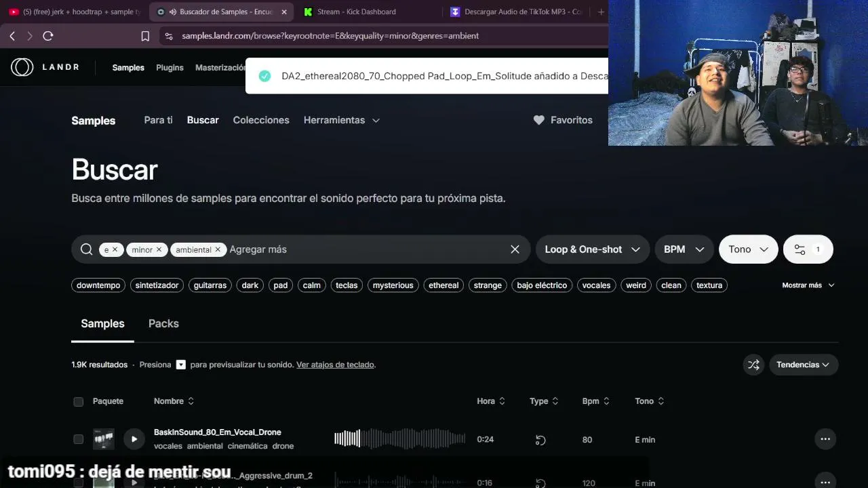Toggle the 'calm' tag filter
This screenshot has width=868, height=488.
coord(312,285)
